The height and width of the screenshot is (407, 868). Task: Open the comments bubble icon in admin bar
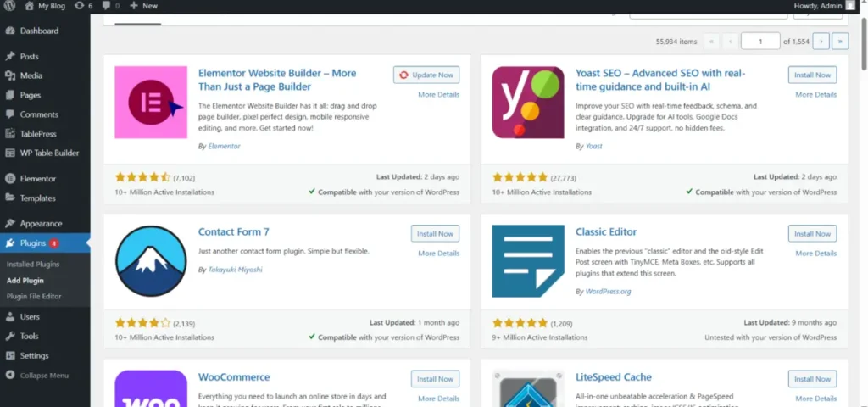coord(107,6)
